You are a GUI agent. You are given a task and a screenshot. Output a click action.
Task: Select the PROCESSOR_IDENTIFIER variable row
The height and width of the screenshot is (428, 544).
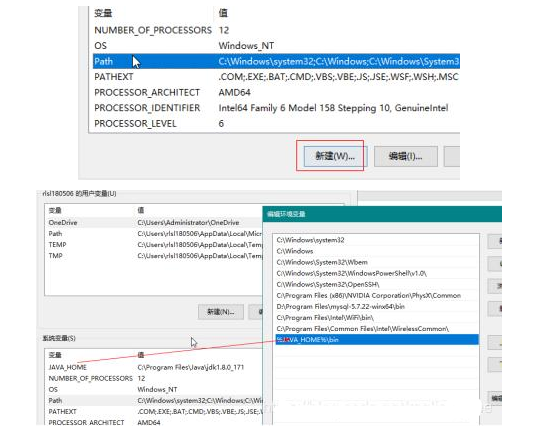(276, 108)
